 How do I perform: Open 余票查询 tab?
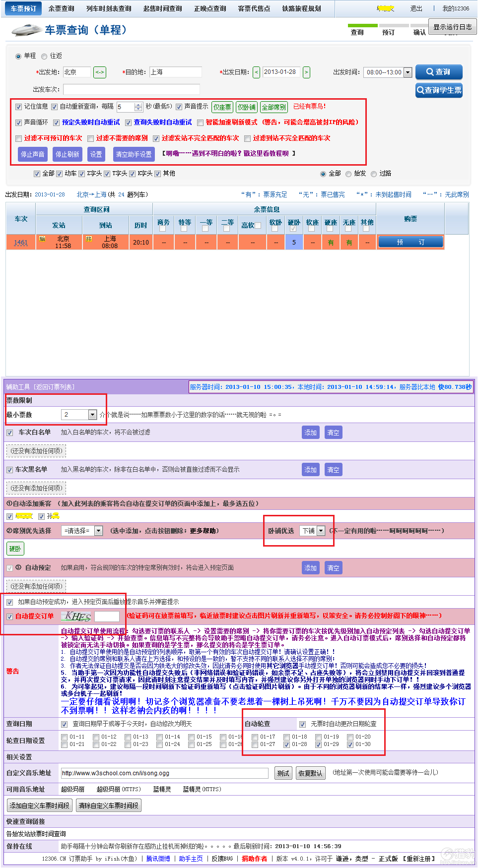[61, 8]
